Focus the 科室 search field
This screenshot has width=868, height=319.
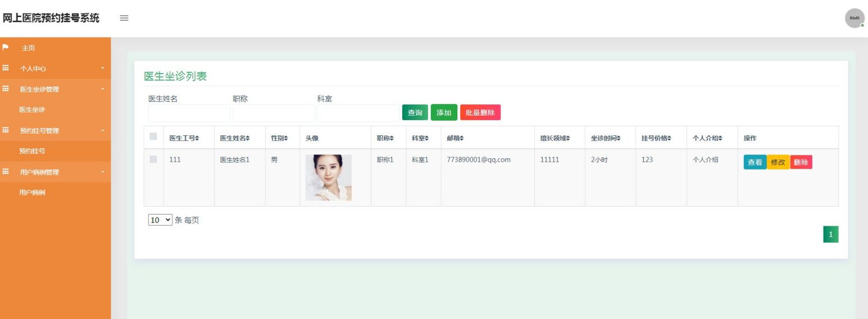point(358,113)
